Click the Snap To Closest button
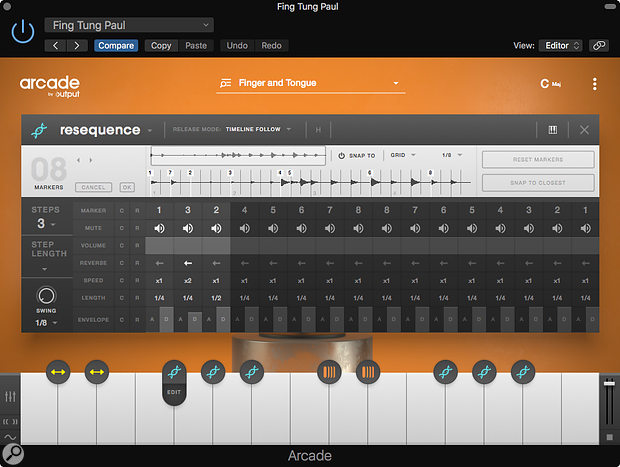The height and width of the screenshot is (467, 620). (x=538, y=183)
